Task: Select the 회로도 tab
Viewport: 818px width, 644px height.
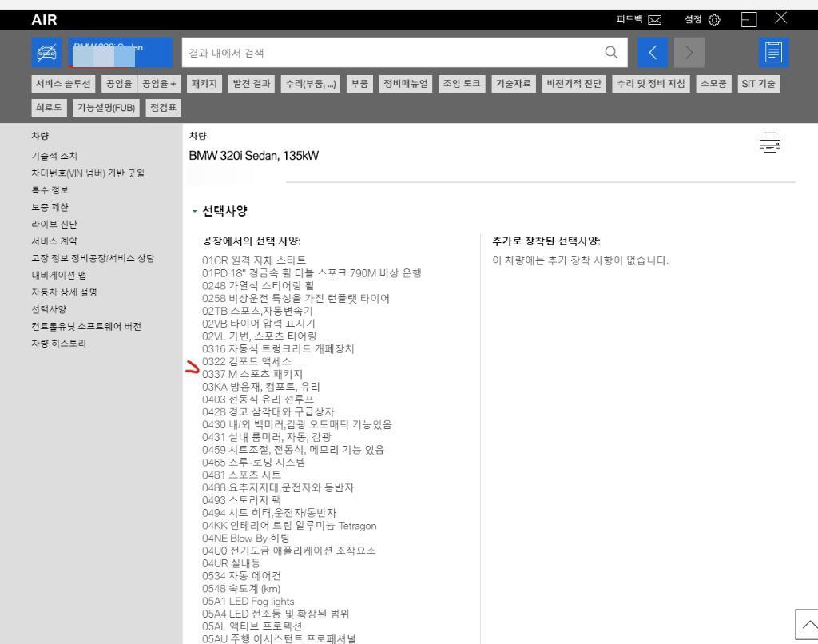Action: pyautogui.click(x=50, y=107)
